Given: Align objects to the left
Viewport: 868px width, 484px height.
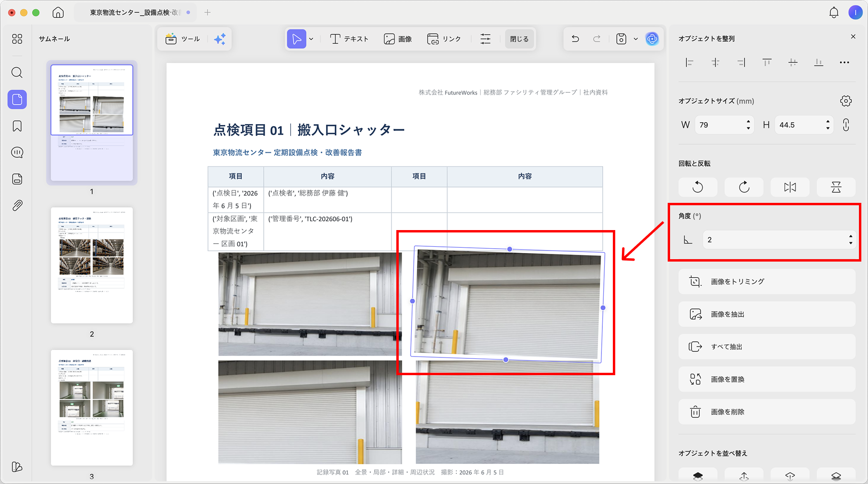Looking at the screenshot, I should coord(689,63).
